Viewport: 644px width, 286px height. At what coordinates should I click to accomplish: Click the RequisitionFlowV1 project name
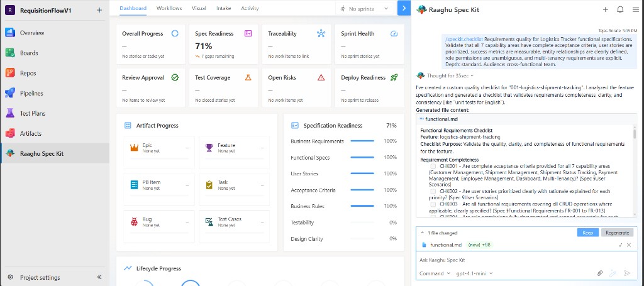pos(45,11)
